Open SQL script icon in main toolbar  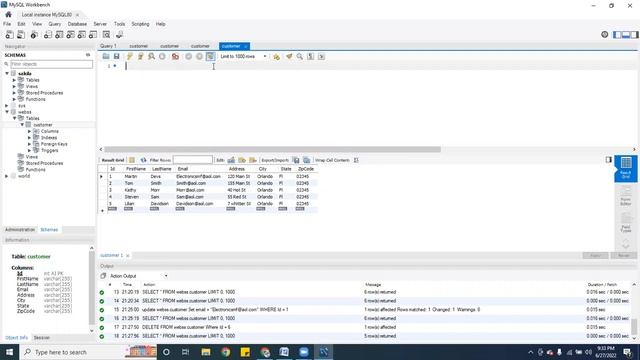click(x=21, y=35)
